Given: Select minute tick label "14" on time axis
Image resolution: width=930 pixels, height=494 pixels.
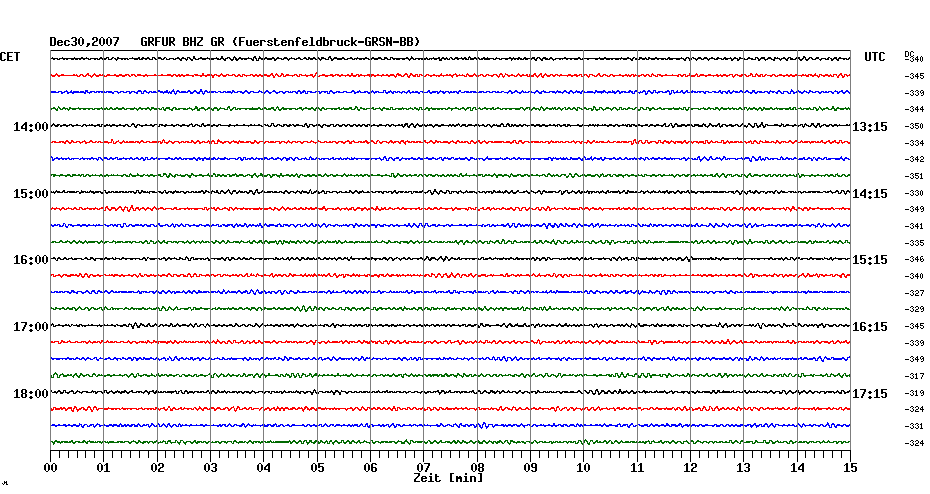Looking at the screenshot, I should 797,468.
